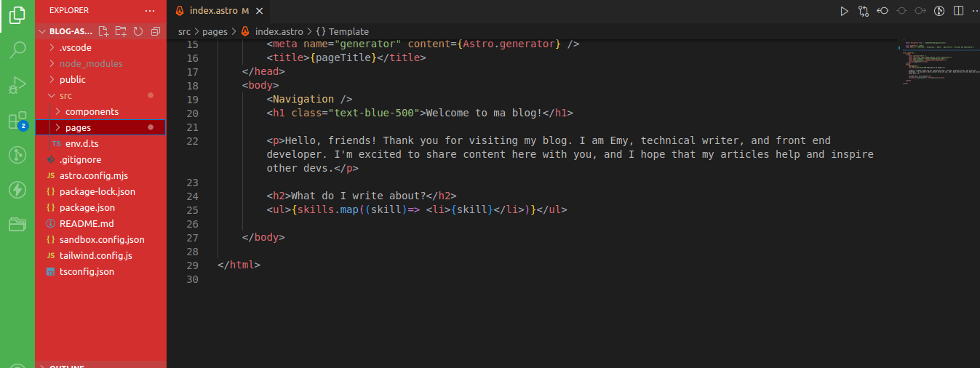980x368 pixels.
Task: Run the file with the play icon
Action: 844,11
